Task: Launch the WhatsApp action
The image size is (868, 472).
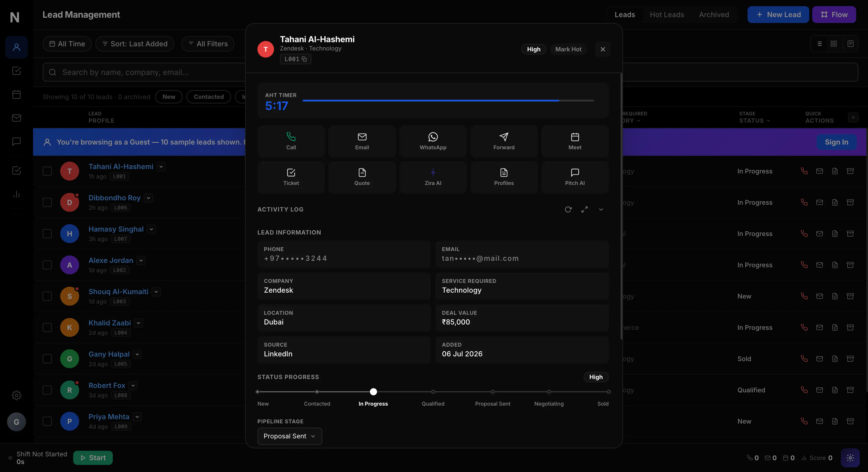Action: coord(433,141)
